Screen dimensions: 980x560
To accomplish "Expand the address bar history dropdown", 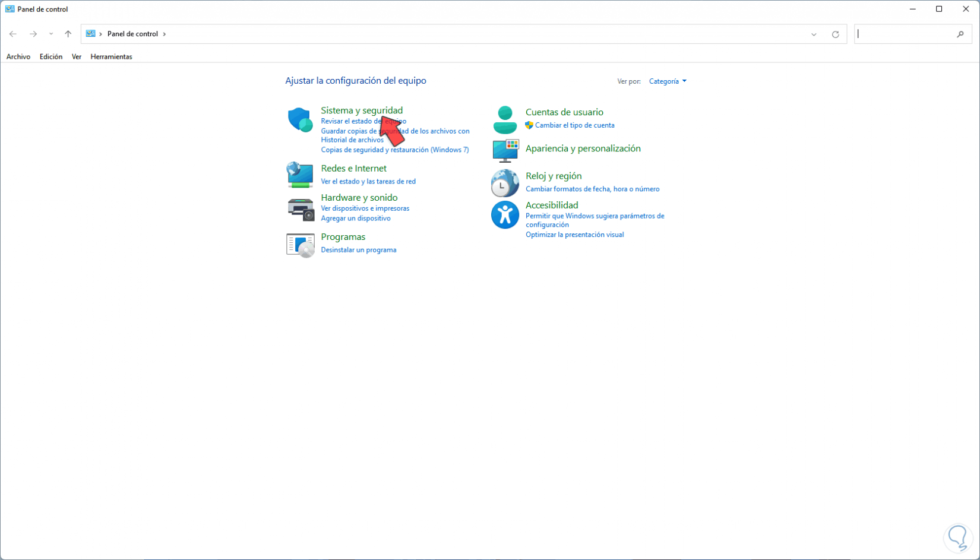I will 814,34.
